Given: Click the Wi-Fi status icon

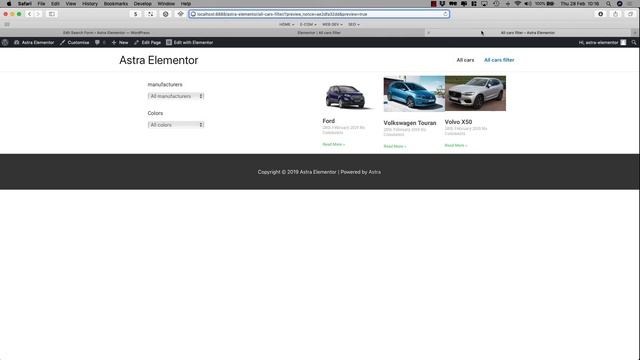Looking at the screenshot, I should pos(518,4).
